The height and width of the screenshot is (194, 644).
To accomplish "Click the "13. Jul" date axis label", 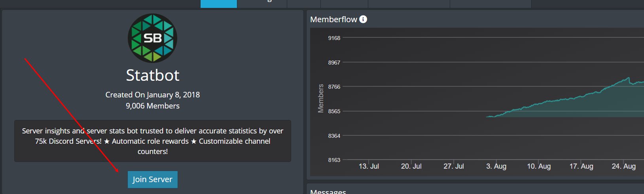I will (x=369, y=166).
